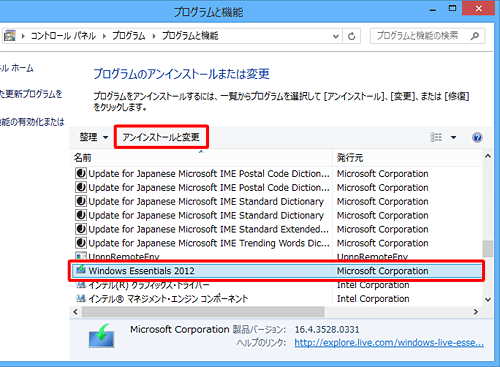Select インテル(R) グラフィックス・ドライバー row
This screenshot has height=367, width=500.
pos(277,285)
